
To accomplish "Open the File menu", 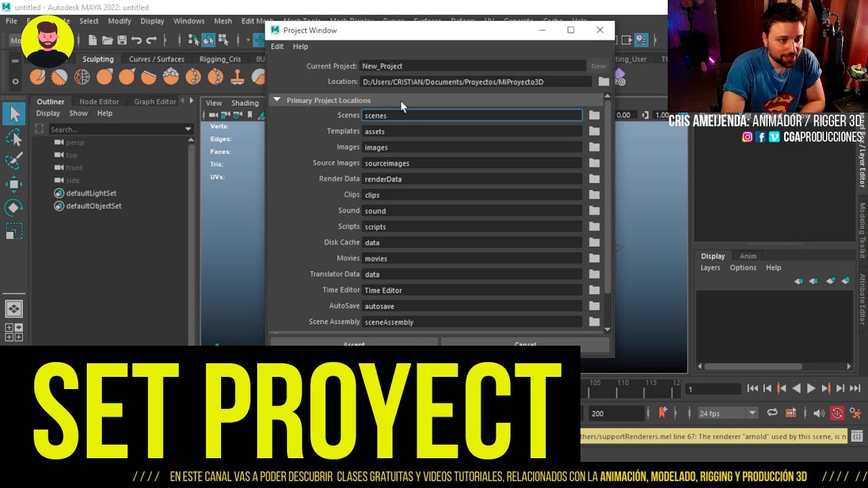I will (x=12, y=21).
